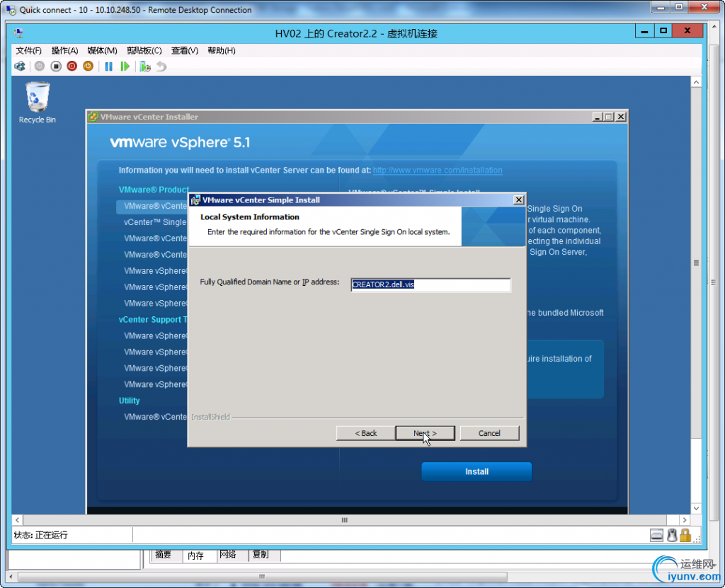
Task: Close the VMware vCenter Simple Install dialog
Action: pos(519,200)
